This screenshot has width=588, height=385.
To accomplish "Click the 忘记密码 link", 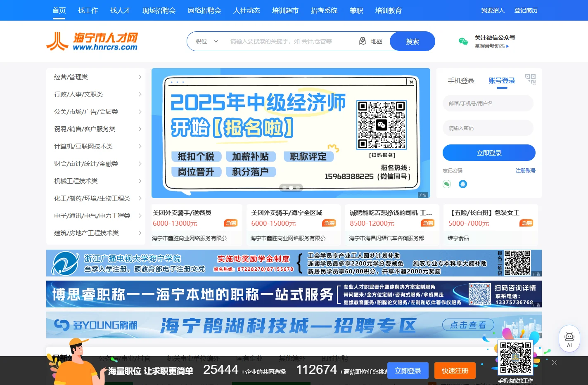I will 453,170.
